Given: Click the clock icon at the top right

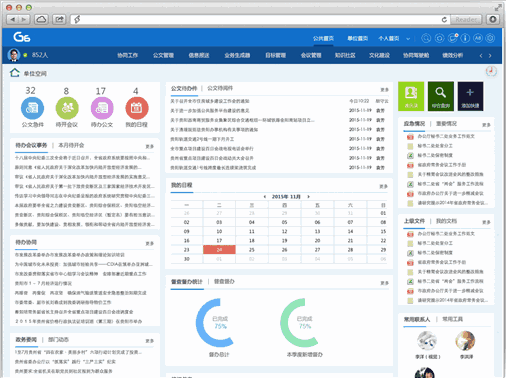Looking at the screenshot, I should pos(491,71).
